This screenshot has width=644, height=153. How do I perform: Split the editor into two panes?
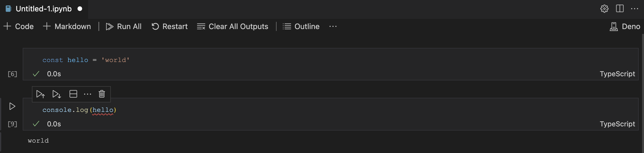coord(620,8)
